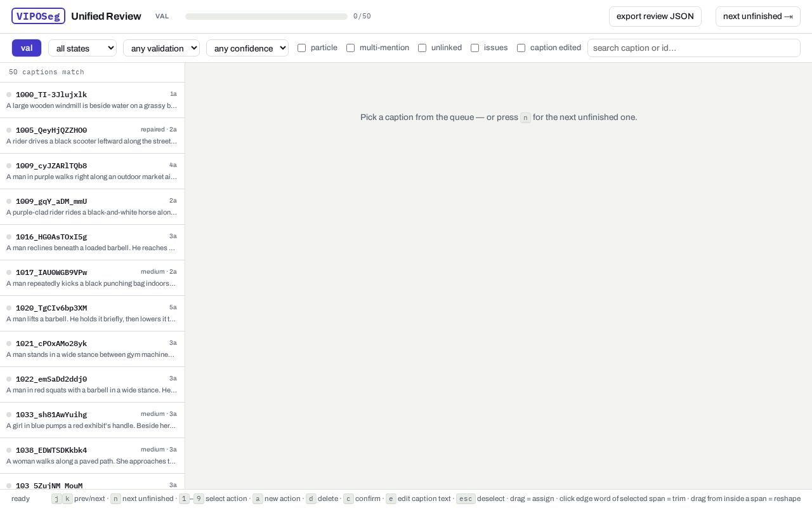Viewport: 812px width, 508px height.
Task: Select caption 1009_gqY_aDM_mmU
Action: click(x=92, y=207)
